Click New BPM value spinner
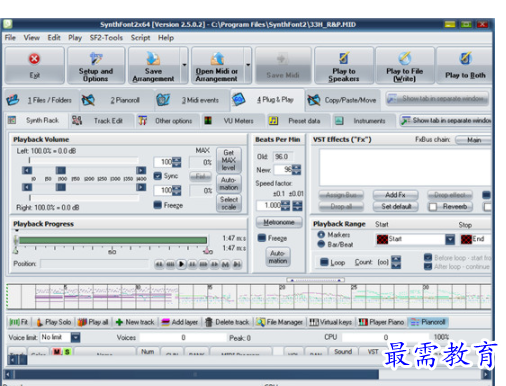 pyautogui.click(x=296, y=170)
